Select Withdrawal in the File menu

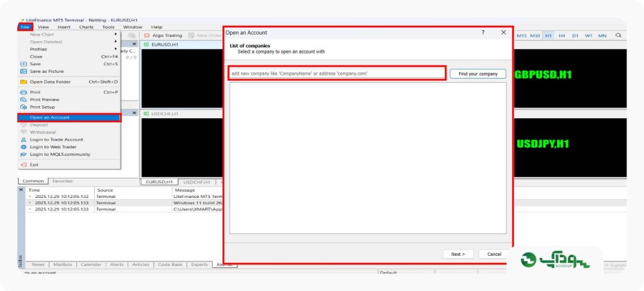tap(69, 132)
